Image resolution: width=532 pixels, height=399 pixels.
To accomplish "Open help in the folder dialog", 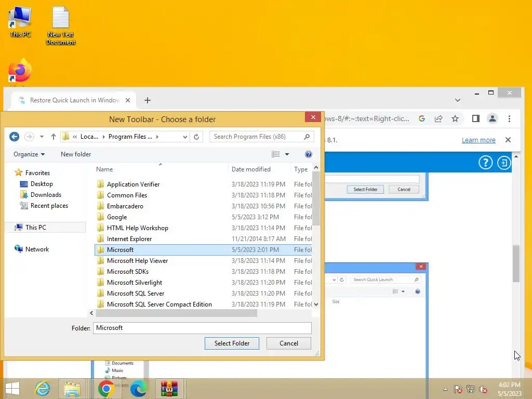I will (x=309, y=154).
